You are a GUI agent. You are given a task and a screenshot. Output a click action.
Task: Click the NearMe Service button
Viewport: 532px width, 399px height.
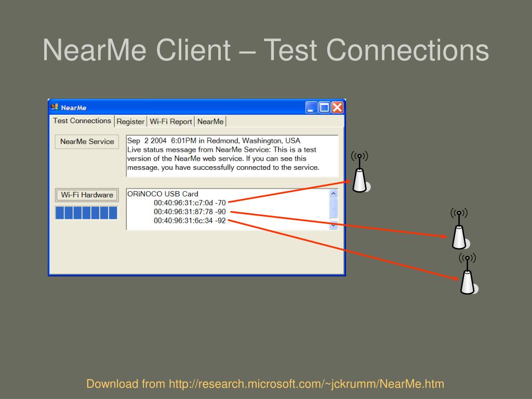87,141
